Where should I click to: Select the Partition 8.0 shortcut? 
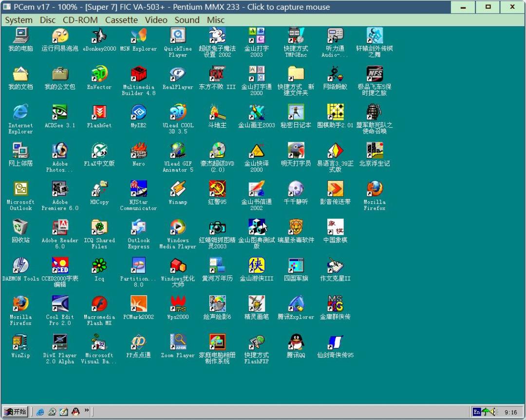pyautogui.click(x=138, y=273)
